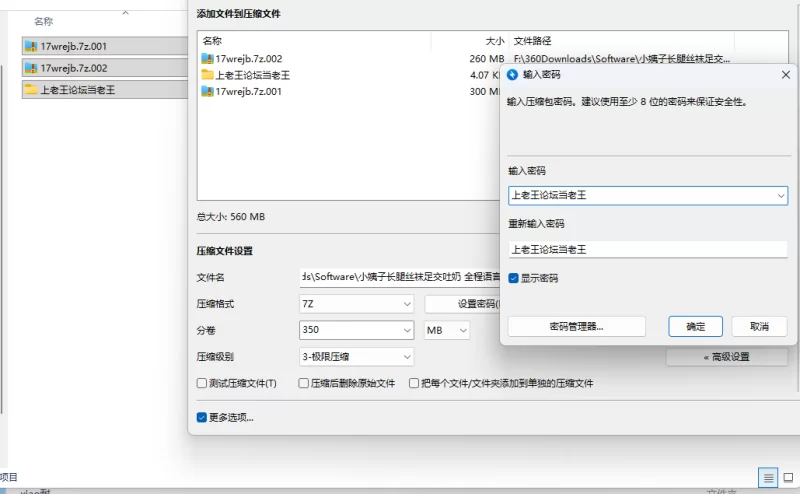Viewport: 800px width, 494px height.
Task: Click the blue app icon in password dialog title
Action: tap(512, 75)
